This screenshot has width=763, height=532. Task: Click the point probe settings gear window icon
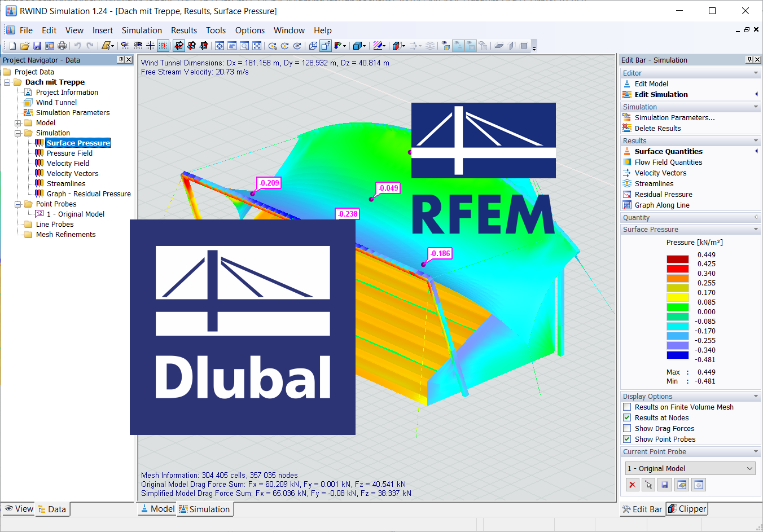click(x=698, y=485)
